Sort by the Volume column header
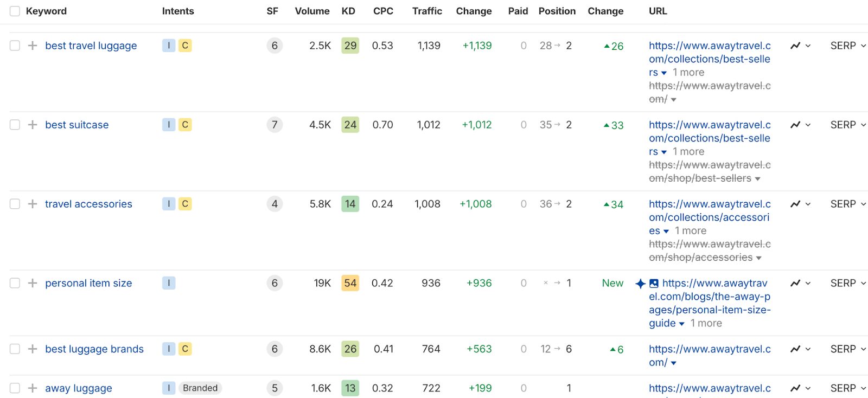This screenshot has height=398, width=868. [x=312, y=11]
